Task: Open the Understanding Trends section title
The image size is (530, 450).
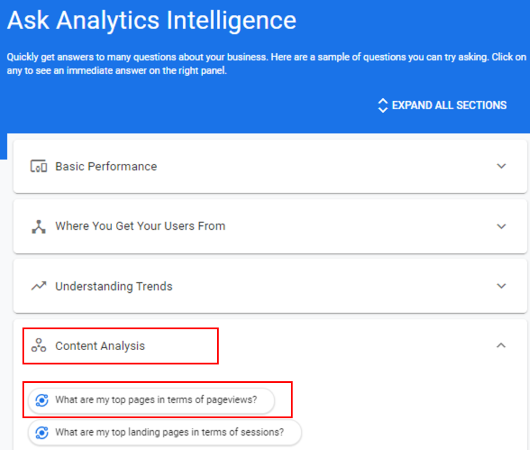Action: [114, 286]
